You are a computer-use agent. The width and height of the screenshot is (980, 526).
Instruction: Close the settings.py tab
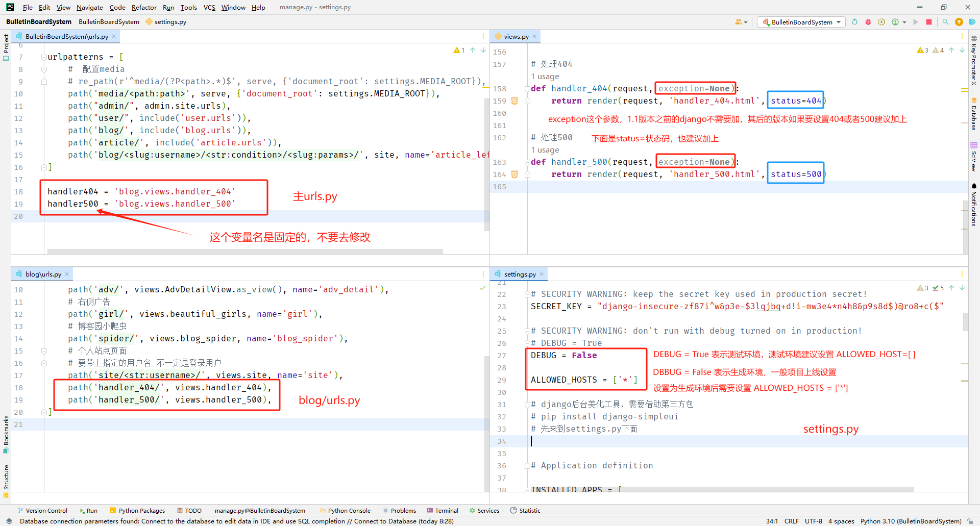point(542,274)
